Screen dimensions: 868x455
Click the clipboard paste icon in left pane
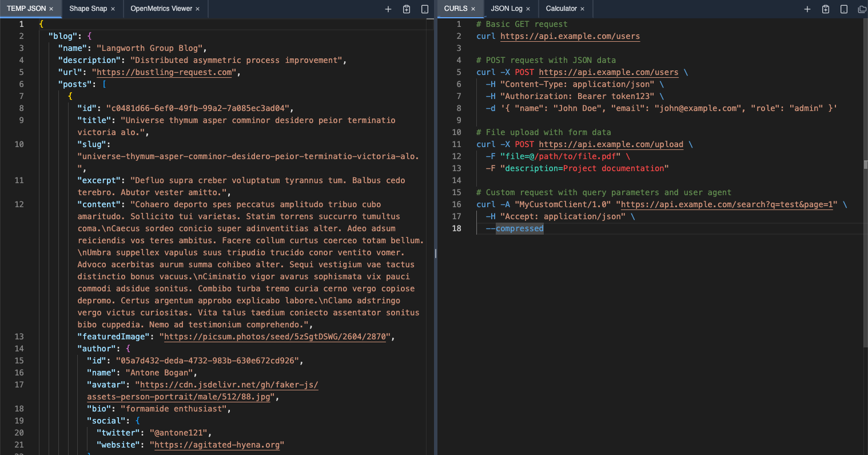(407, 9)
